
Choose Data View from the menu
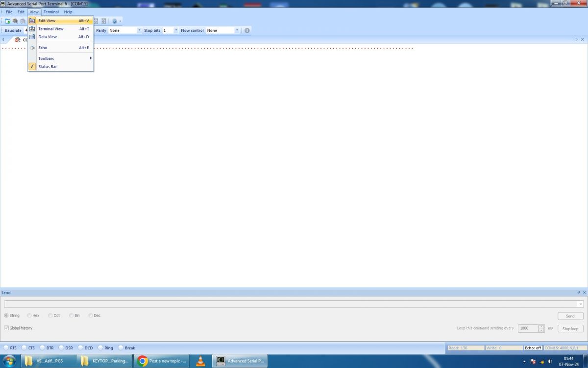point(60,37)
